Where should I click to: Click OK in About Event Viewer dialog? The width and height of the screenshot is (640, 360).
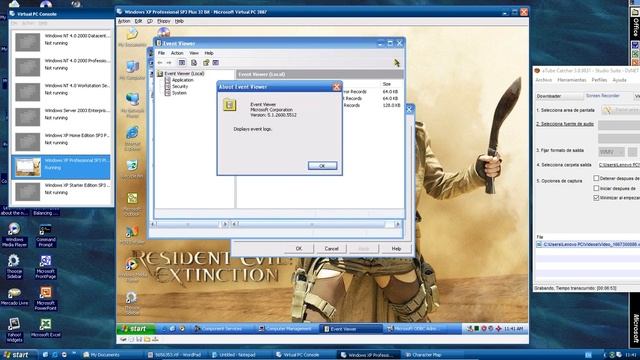click(322, 166)
